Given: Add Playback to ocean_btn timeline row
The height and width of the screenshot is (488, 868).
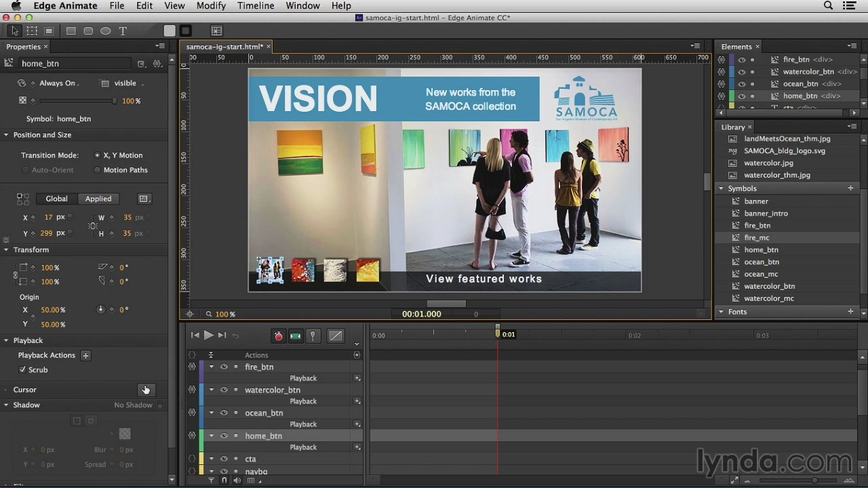Looking at the screenshot, I should pos(357,424).
